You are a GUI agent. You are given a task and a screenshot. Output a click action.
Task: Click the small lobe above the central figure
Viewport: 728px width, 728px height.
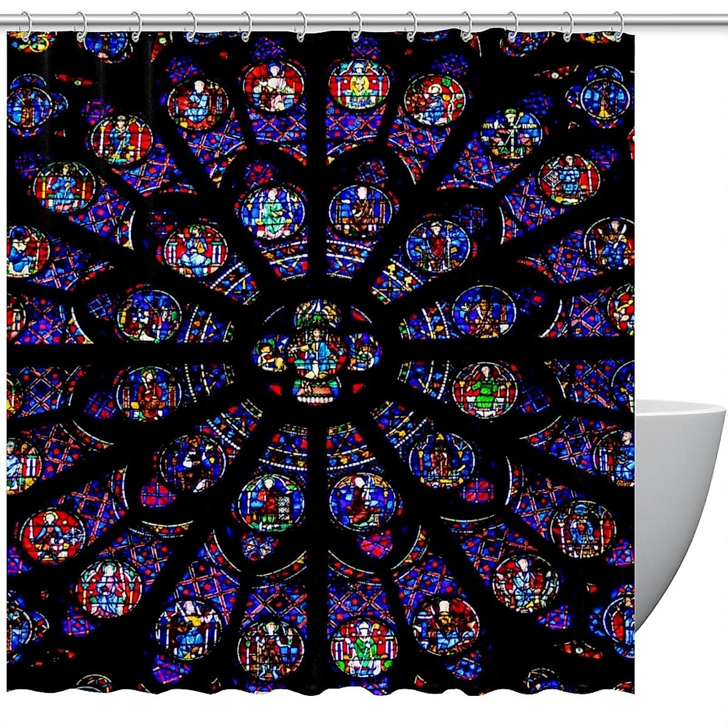[x=317, y=314]
